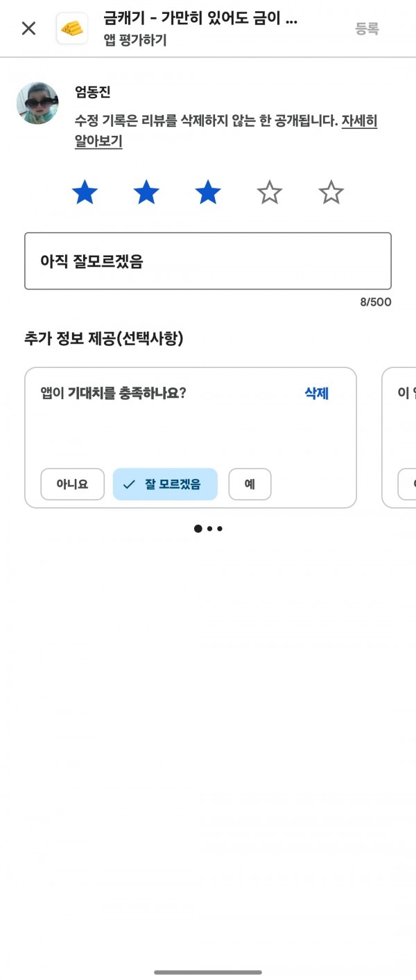Go to the third carousel page dot
The height and width of the screenshot is (980, 416).
220,529
